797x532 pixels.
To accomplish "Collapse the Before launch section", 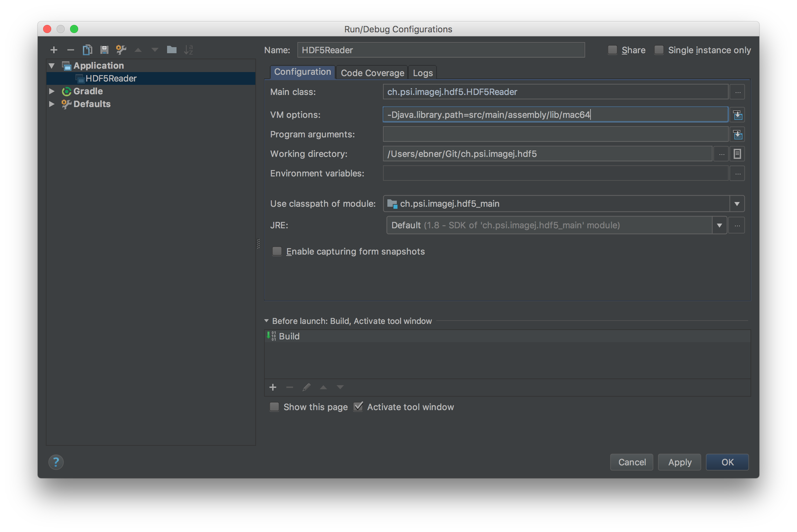I will pyautogui.click(x=266, y=321).
